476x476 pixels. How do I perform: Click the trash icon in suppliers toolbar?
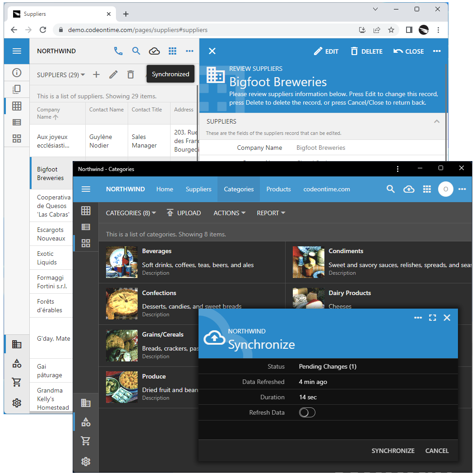click(x=130, y=75)
